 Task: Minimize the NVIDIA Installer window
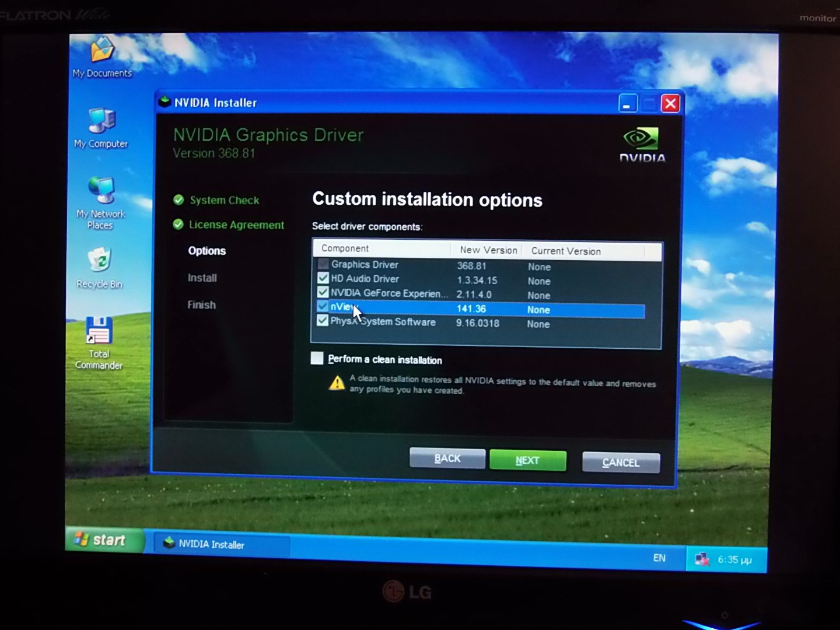(x=627, y=103)
